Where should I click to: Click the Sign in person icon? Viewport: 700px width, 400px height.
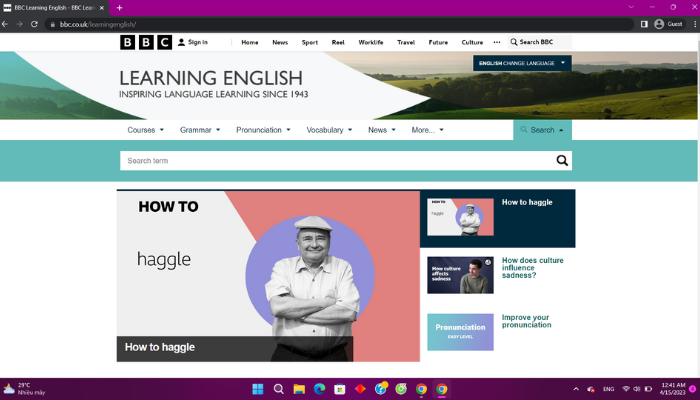181,42
